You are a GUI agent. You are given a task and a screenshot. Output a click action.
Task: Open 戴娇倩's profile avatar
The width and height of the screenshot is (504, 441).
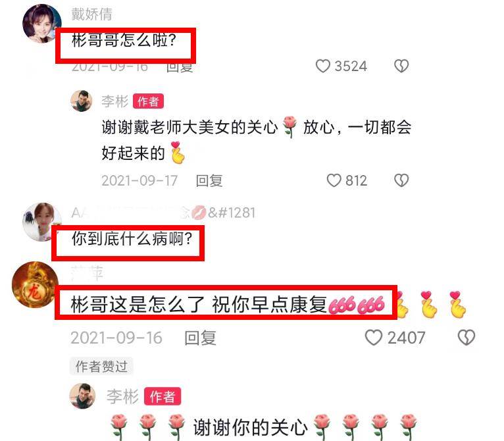[x=42, y=24]
